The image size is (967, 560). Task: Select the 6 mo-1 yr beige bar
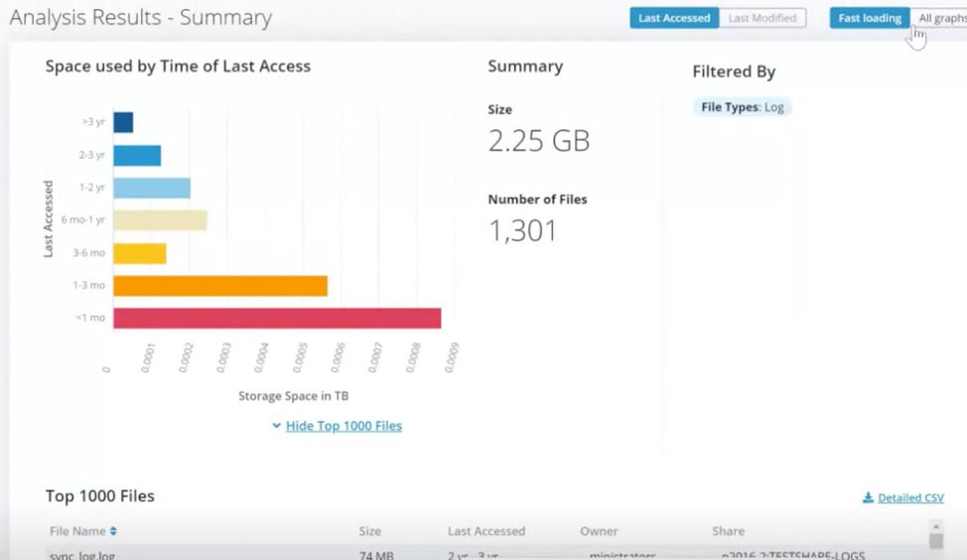(x=161, y=220)
